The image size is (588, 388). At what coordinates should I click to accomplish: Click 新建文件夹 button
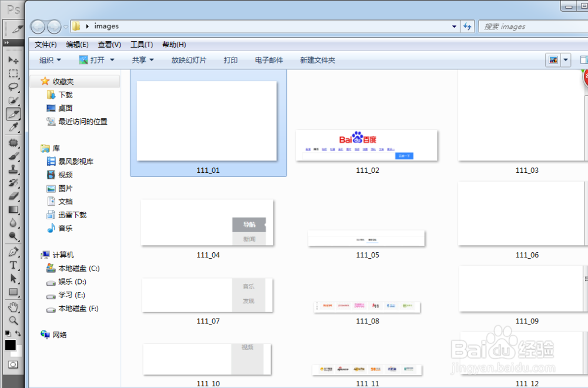318,60
